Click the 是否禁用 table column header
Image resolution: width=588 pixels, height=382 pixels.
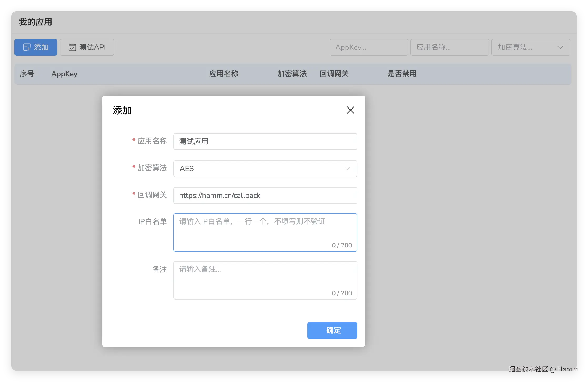click(402, 74)
